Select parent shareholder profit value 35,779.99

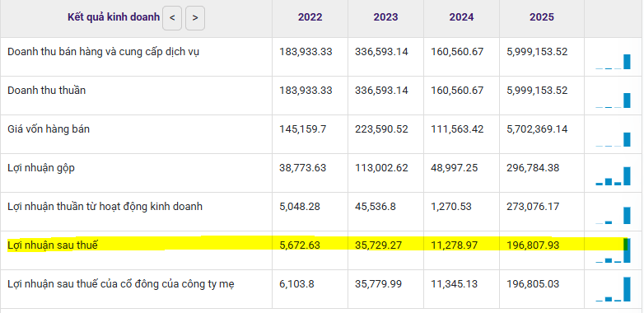pyautogui.click(x=379, y=284)
